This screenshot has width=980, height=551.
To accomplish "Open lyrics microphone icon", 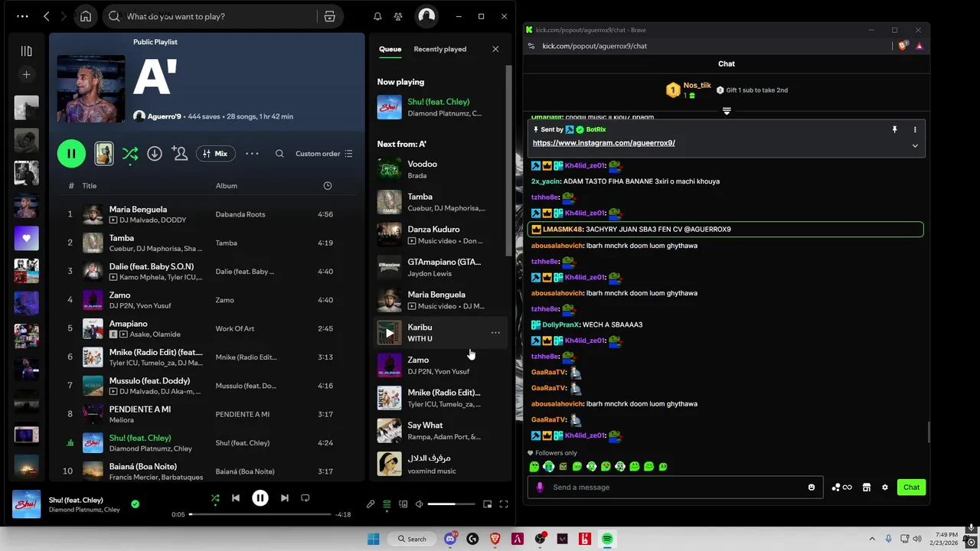I will [x=371, y=504].
